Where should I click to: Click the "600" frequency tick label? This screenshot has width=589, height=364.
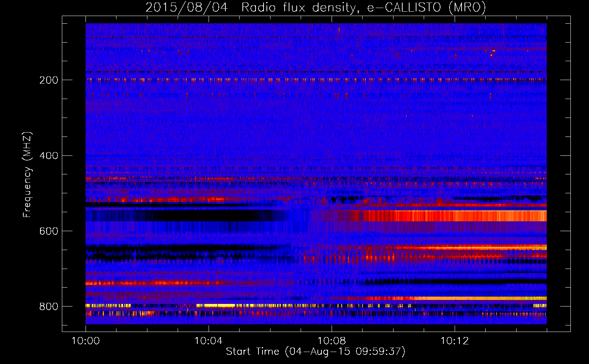(49, 232)
